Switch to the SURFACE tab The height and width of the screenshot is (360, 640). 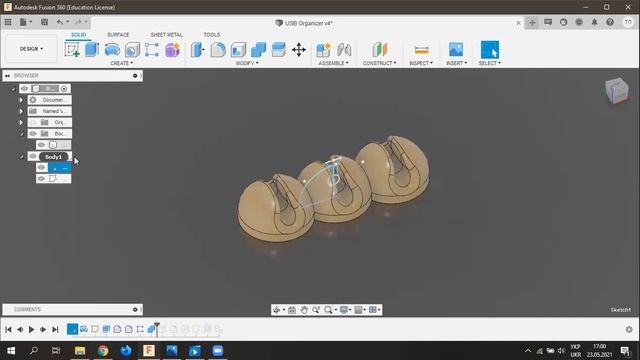point(118,35)
